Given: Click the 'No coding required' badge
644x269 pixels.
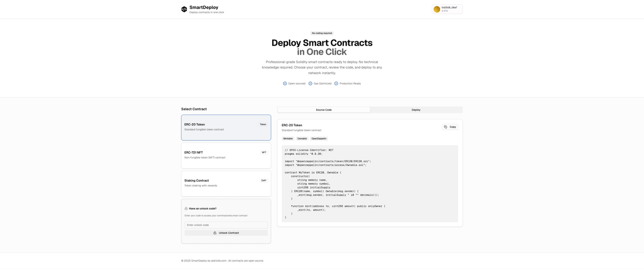Looking at the screenshot, I should pyautogui.click(x=322, y=33).
